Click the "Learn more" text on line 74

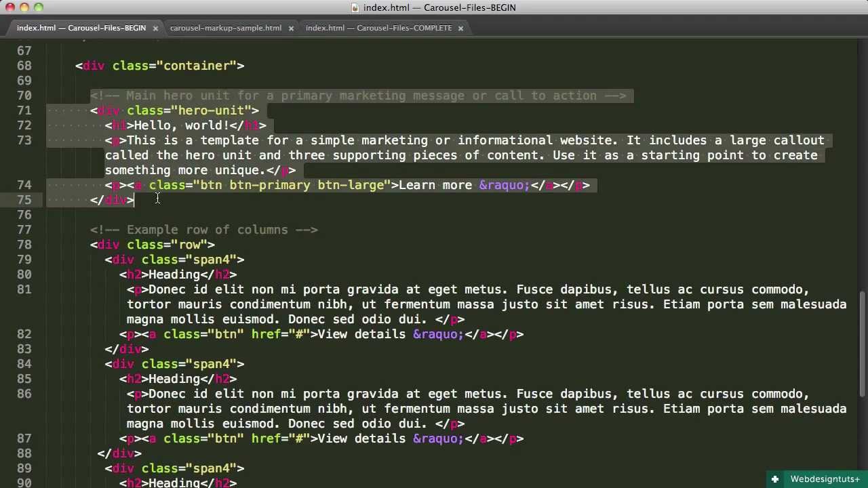[x=435, y=185]
